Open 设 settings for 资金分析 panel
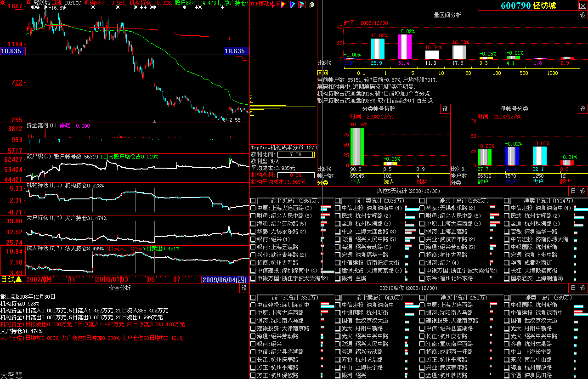 tap(244, 288)
